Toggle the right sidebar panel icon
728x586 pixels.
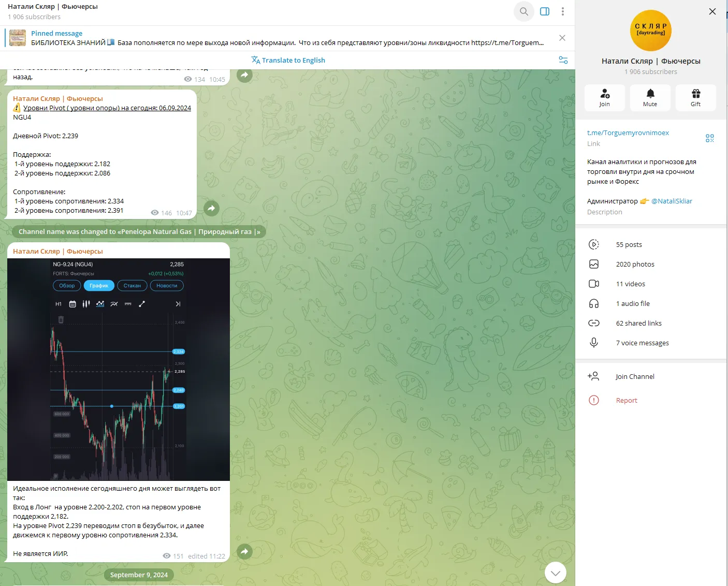tap(545, 11)
